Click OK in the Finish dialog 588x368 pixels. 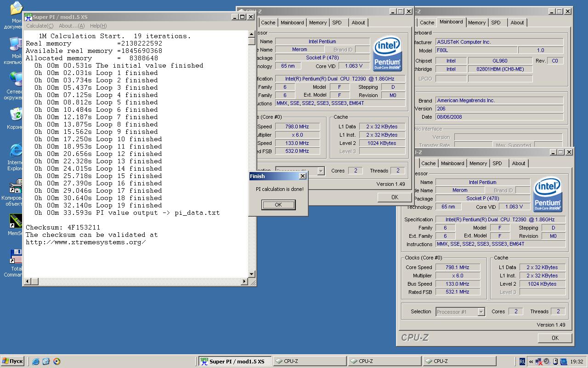pos(278,205)
